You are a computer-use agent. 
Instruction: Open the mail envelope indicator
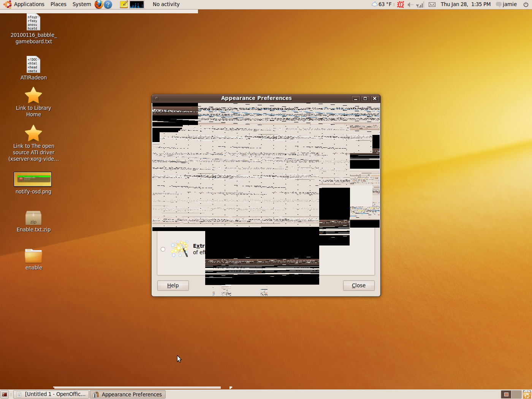(x=432, y=5)
